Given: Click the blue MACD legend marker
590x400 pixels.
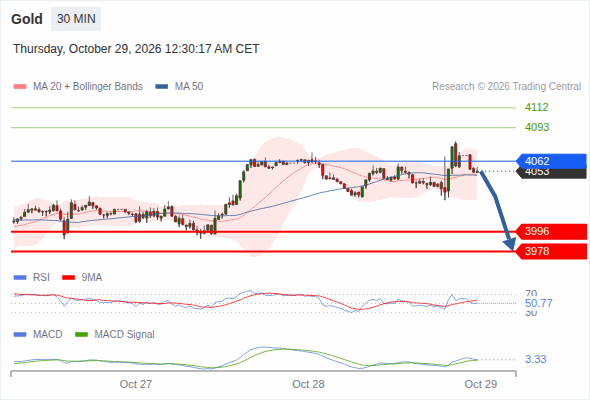Looking at the screenshot, I should [x=20, y=334].
